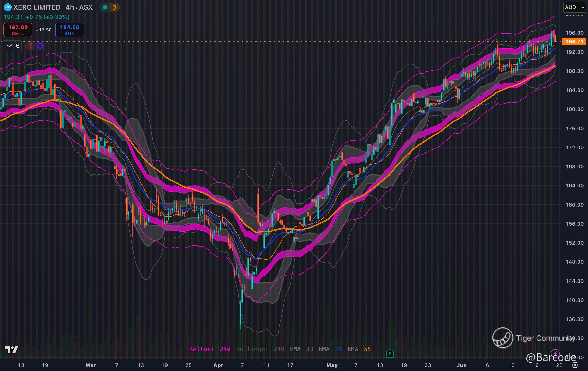Click the TradingView logo
This screenshot has width=588, height=371.
pos(12,349)
